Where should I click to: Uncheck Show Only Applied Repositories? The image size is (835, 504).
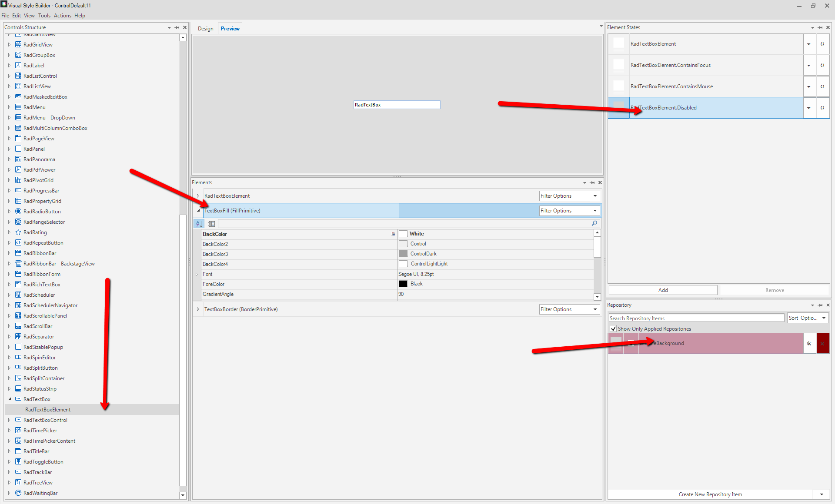point(613,329)
